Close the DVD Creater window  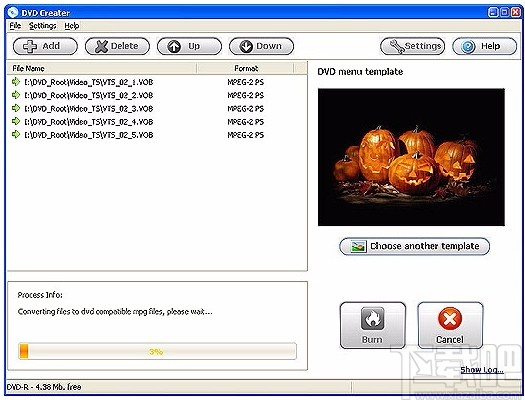tap(516, 13)
